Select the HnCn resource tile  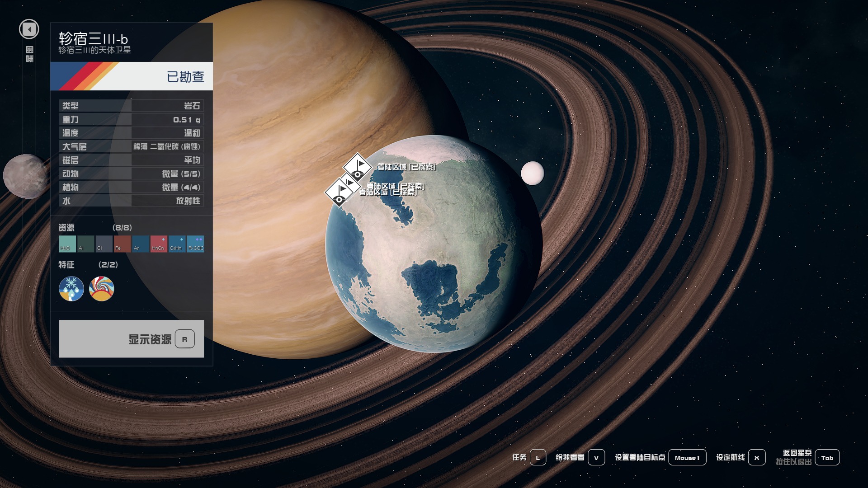(159, 244)
